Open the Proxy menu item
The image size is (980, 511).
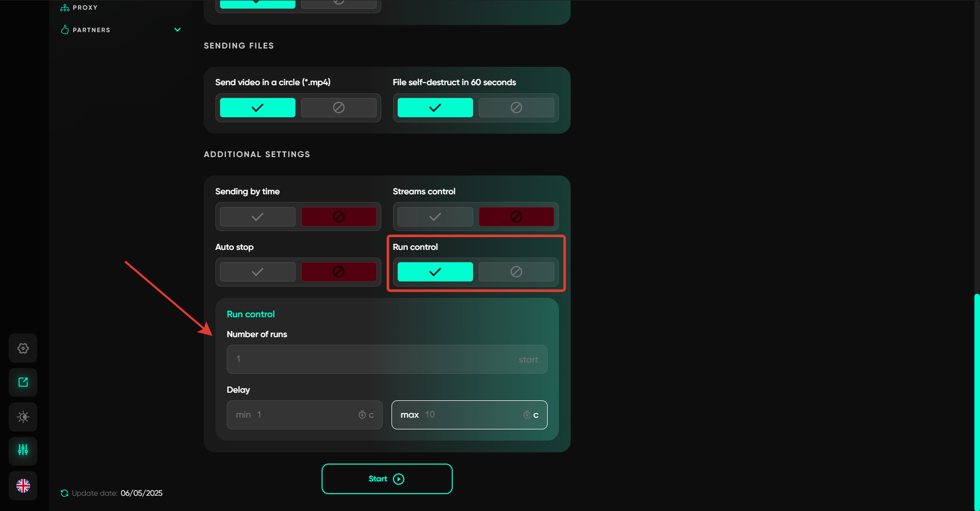(85, 8)
